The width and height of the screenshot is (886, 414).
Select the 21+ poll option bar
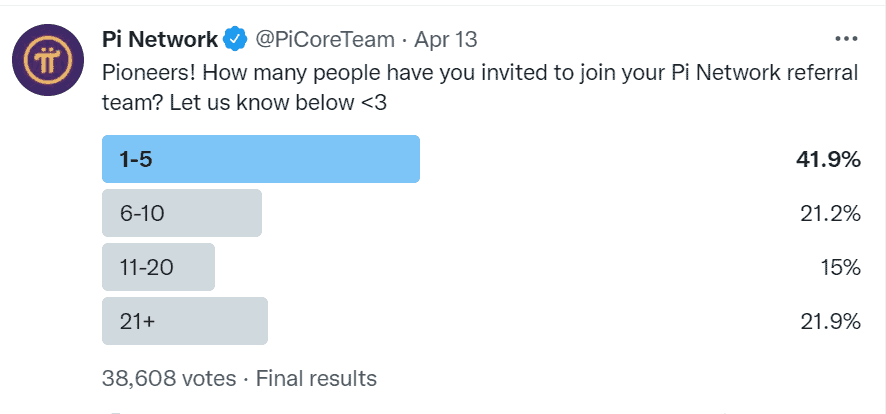click(x=185, y=321)
